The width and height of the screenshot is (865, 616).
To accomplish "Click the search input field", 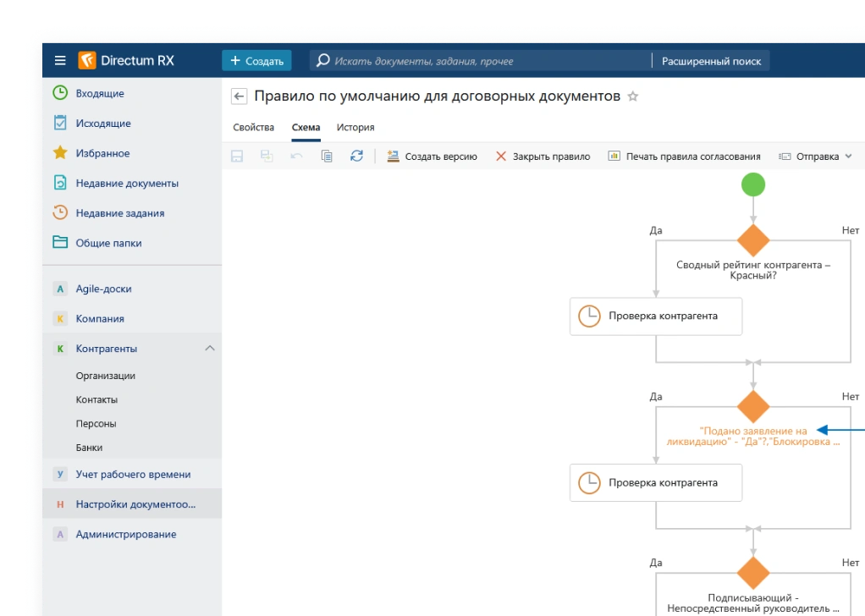I will (x=482, y=61).
